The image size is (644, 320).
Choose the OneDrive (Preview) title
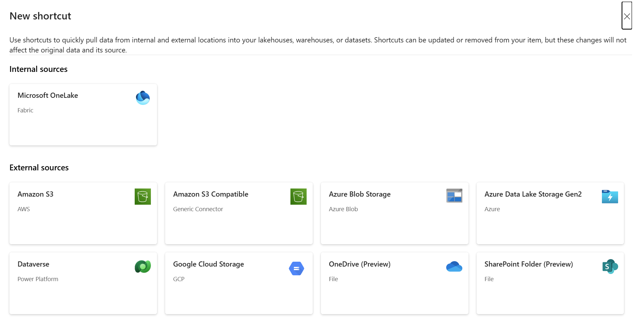coord(359,264)
